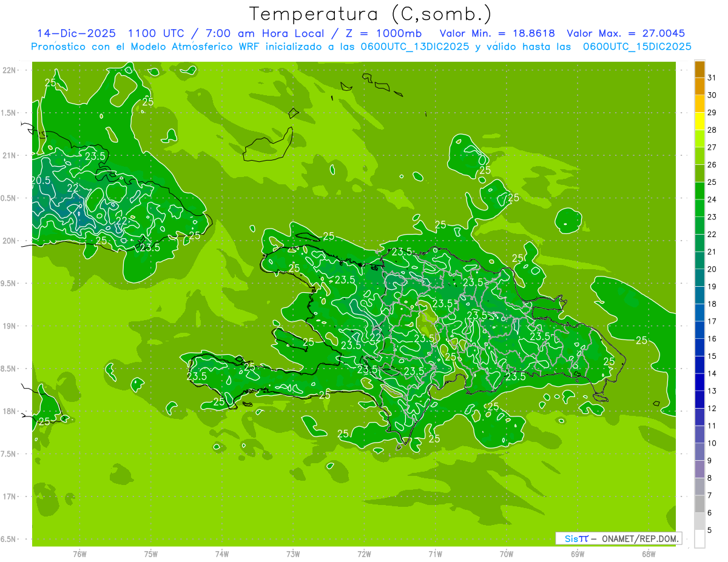The width and height of the screenshot is (728, 562).
Task: Click the '74W' longitude axis label
Action: [x=222, y=554]
